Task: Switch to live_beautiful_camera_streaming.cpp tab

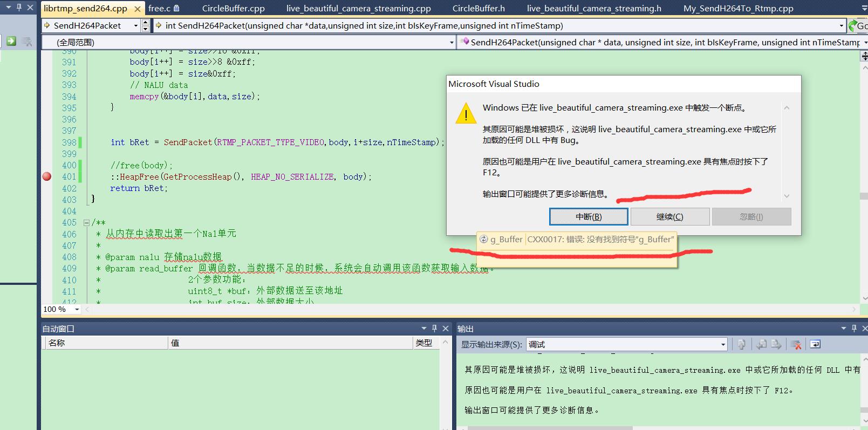Action: coord(359,8)
